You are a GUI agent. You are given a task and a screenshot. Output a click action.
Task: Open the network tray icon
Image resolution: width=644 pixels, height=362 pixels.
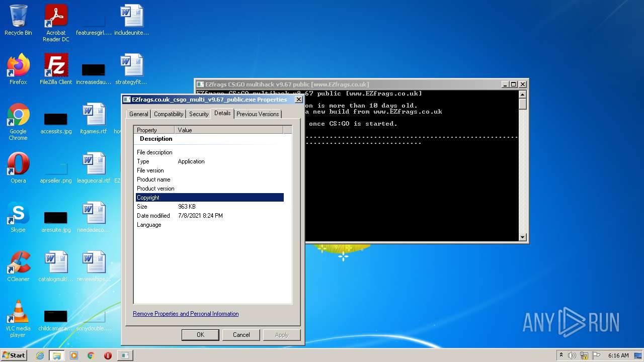584,355
